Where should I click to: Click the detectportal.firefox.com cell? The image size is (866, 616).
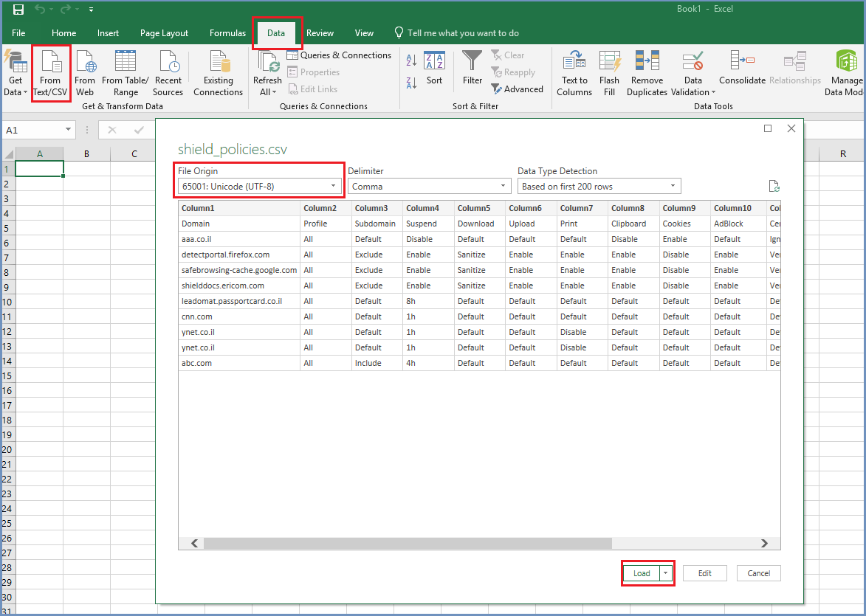pos(240,255)
